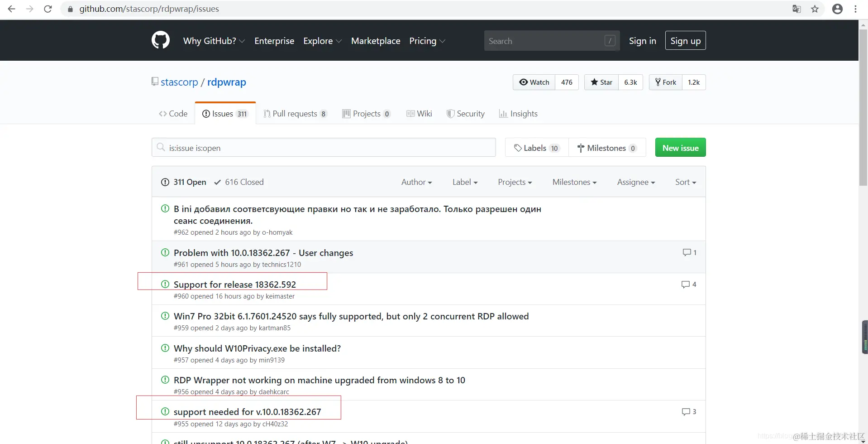Show the 311 Open issues
The width and height of the screenshot is (868, 444).
click(184, 182)
